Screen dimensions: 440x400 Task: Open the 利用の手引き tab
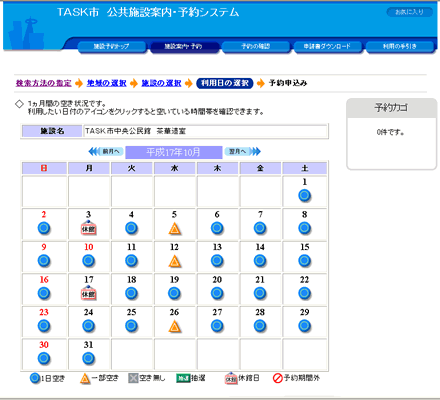coord(400,47)
